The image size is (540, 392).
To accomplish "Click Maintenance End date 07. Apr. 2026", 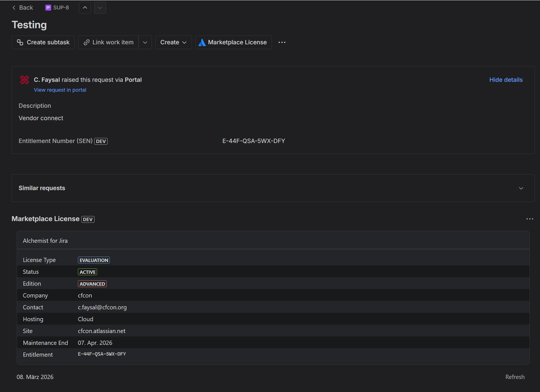I will (x=95, y=343).
